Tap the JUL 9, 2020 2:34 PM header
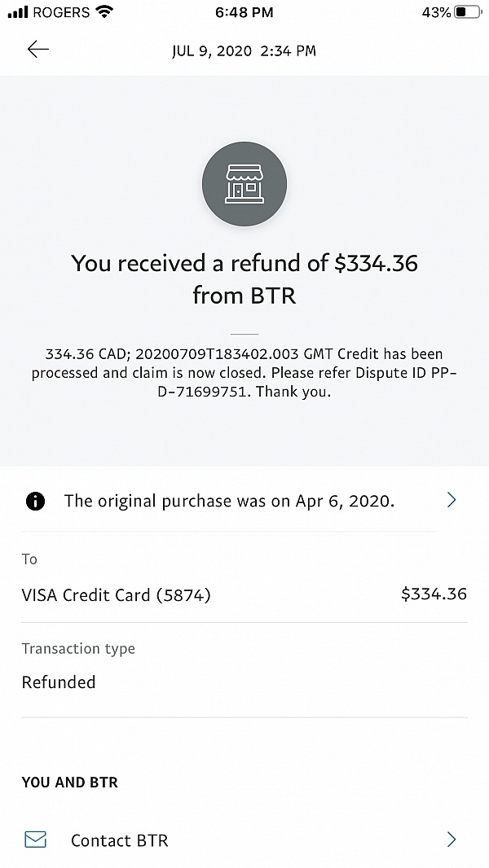Image resolution: width=489 pixels, height=868 pixels. (244, 50)
